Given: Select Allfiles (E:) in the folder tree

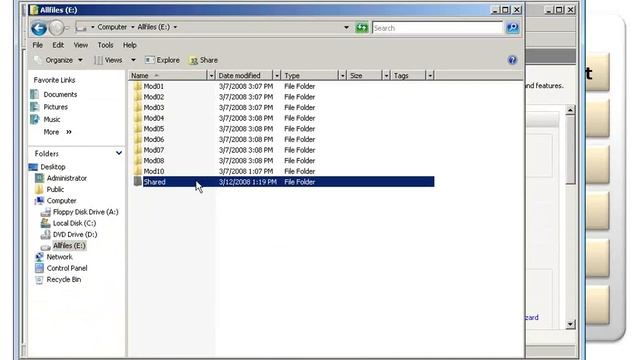Looking at the screenshot, I should pyautogui.click(x=69, y=246).
